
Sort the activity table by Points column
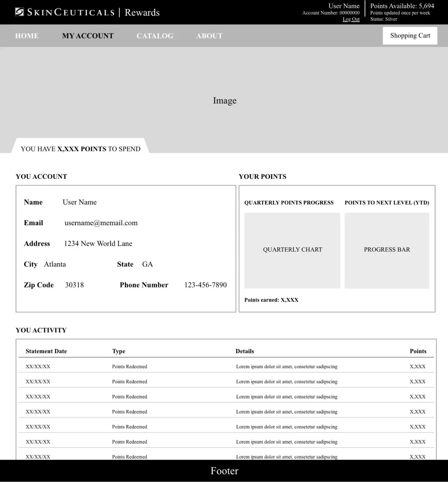tap(418, 351)
